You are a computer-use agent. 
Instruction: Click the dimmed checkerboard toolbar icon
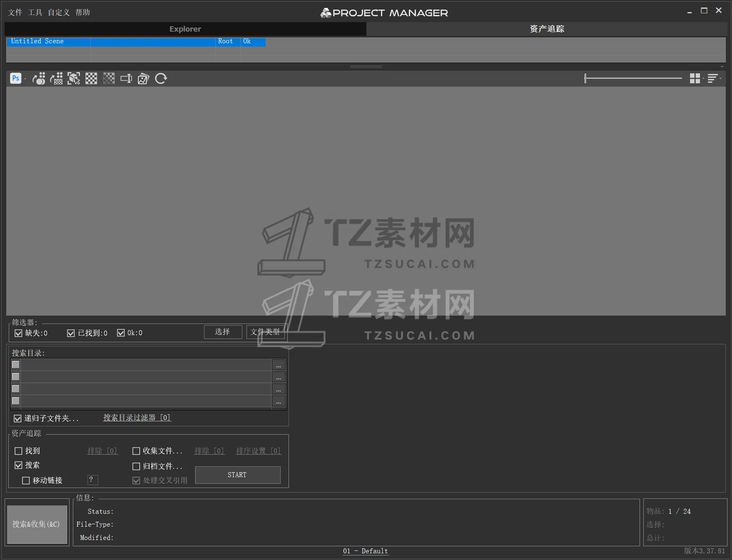tap(108, 78)
